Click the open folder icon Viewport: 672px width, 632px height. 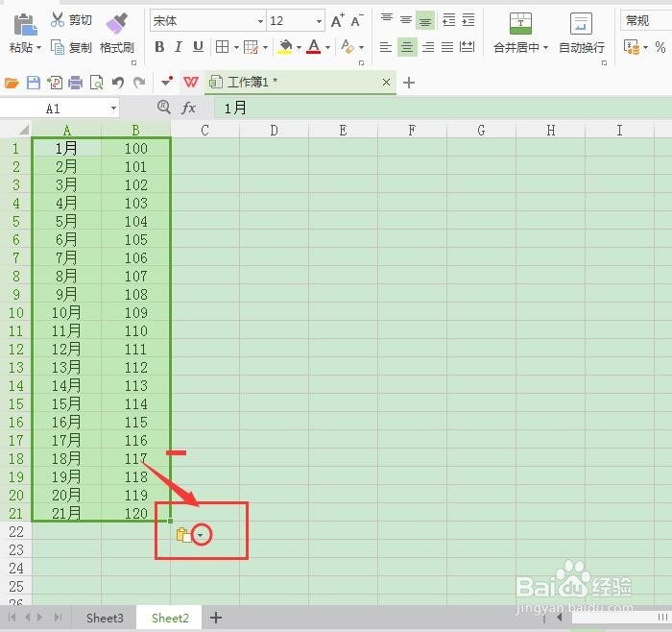(x=12, y=83)
